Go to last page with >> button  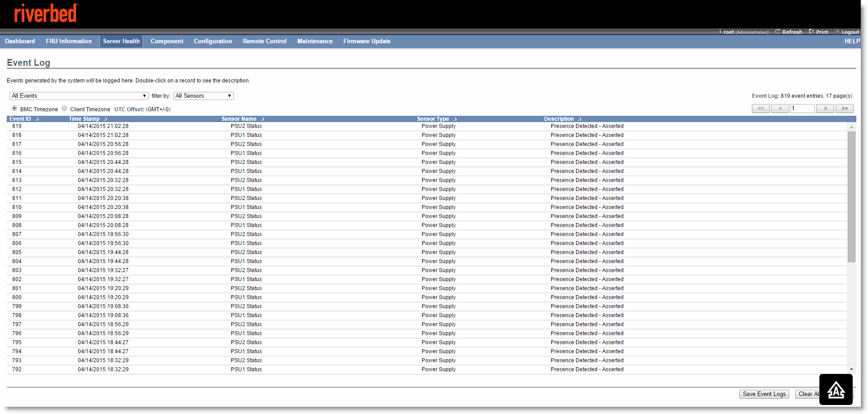[845, 109]
